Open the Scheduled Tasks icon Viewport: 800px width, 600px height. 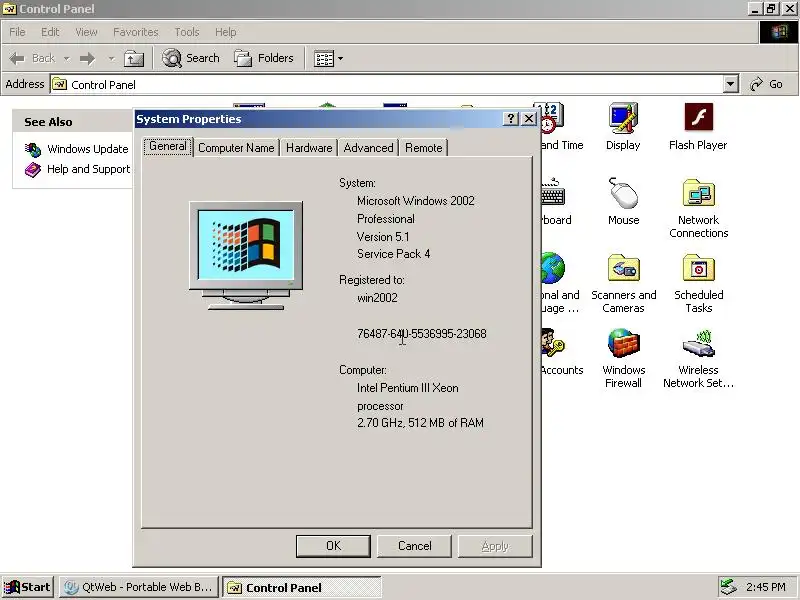[698, 283]
